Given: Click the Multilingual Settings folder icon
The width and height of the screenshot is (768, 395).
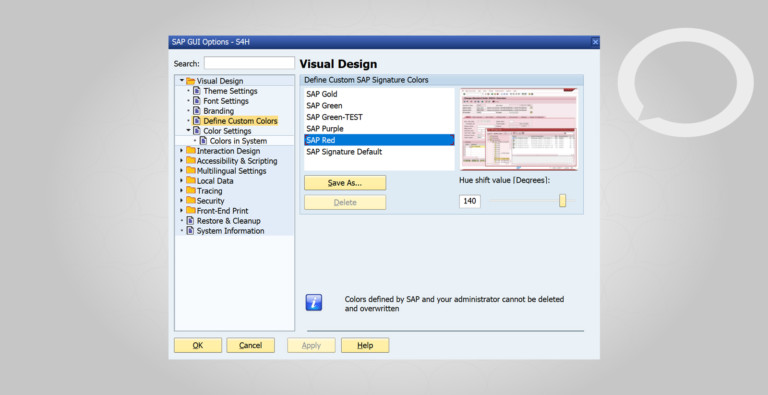Looking at the screenshot, I should point(191,171).
